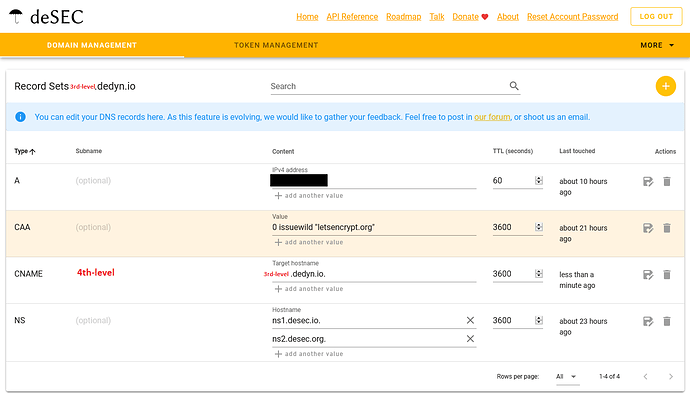Edit CAA value 'issuewild letsencrypt.org'

click(x=374, y=227)
